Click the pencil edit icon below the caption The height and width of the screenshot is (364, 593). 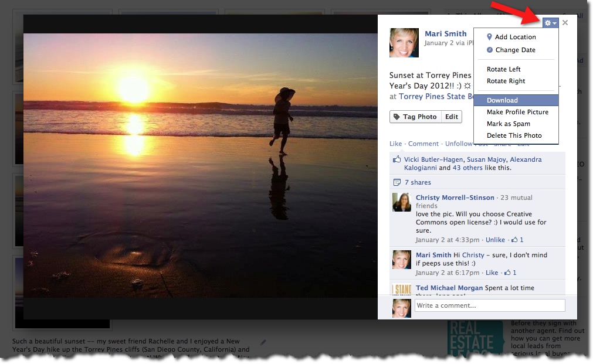tap(263, 342)
